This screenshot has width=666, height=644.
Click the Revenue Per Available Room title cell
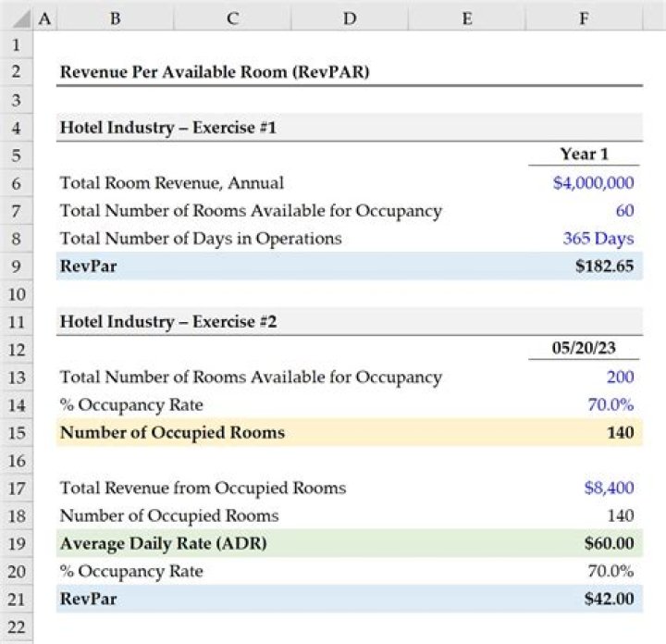[x=214, y=72]
